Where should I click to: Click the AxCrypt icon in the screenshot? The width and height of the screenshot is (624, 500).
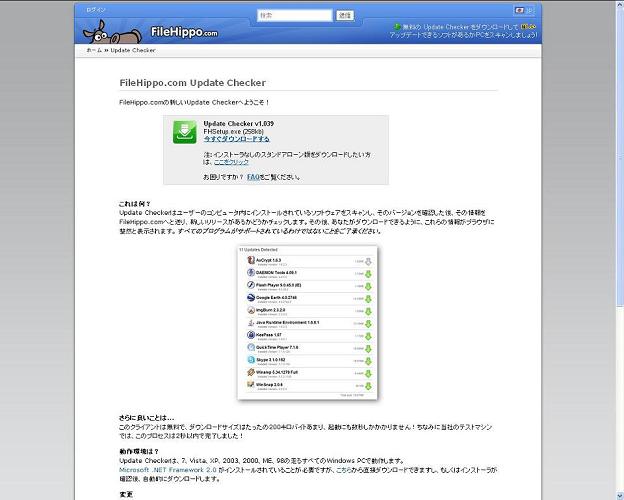pos(251,260)
